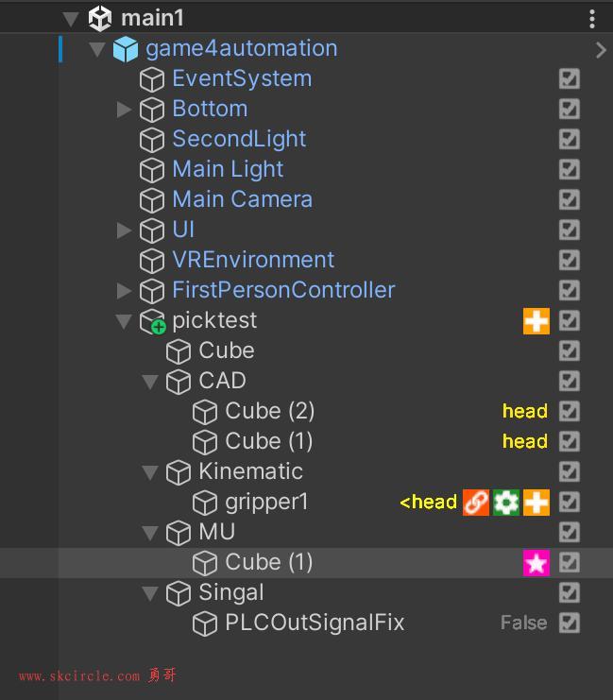Open game4automation prefab with right chevron

(601, 50)
